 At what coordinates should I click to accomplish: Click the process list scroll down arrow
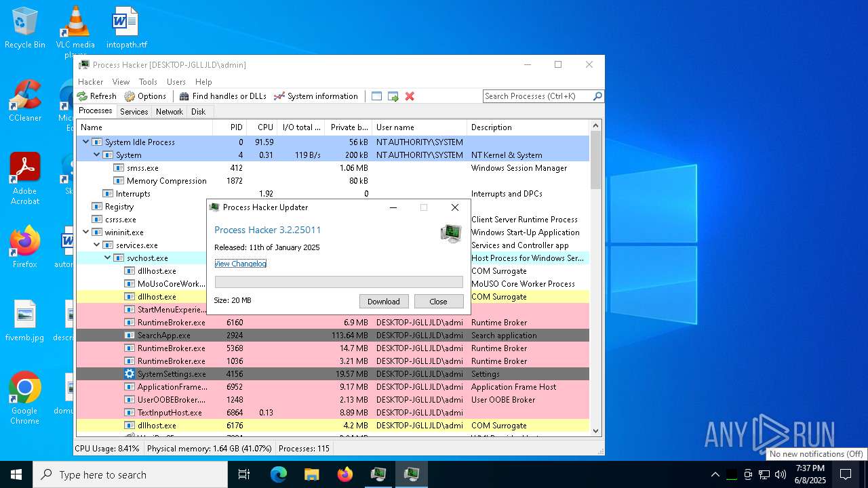click(x=596, y=430)
